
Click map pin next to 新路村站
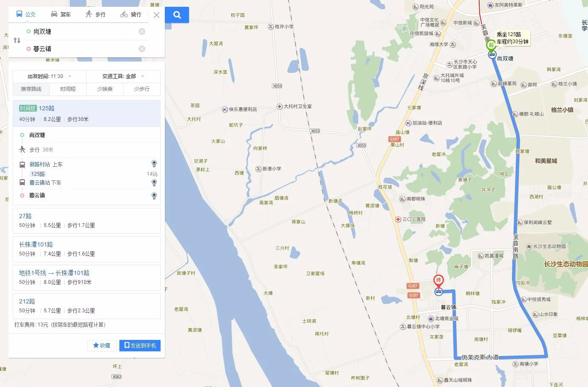coord(154,164)
